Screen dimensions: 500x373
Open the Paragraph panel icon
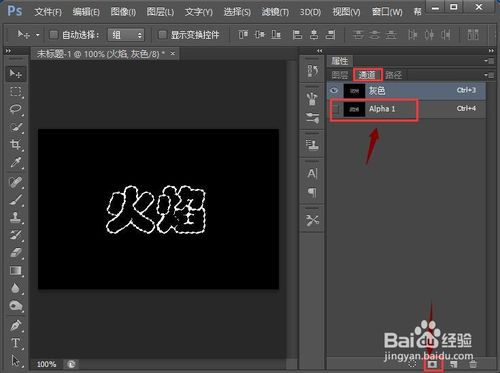pyautogui.click(x=312, y=192)
